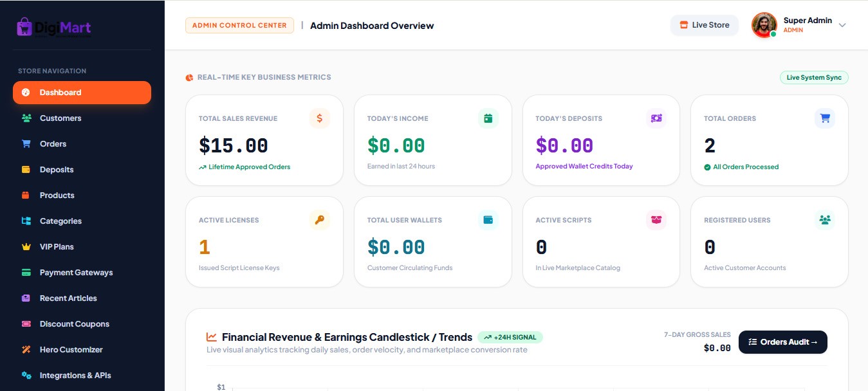The height and width of the screenshot is (391, 868).
Task: Click the chart line icon beside Financial Revenue
Action: coord(212,337)
